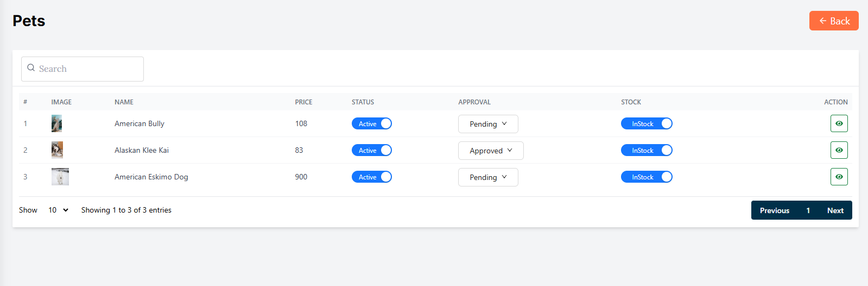Viewport: 868px width, 286px height.
Task: Click the view eye icon for American Bully
Action: click(839, 123)
